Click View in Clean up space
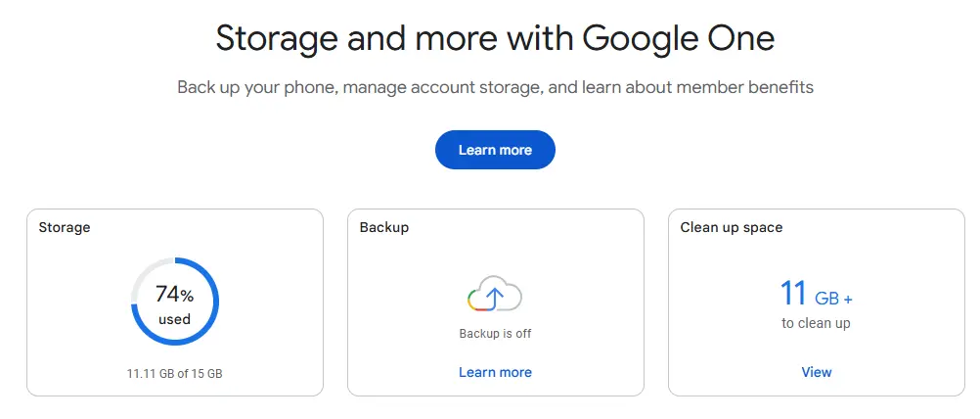The height and width of the screenshot is (419, 980). (817, 372)
